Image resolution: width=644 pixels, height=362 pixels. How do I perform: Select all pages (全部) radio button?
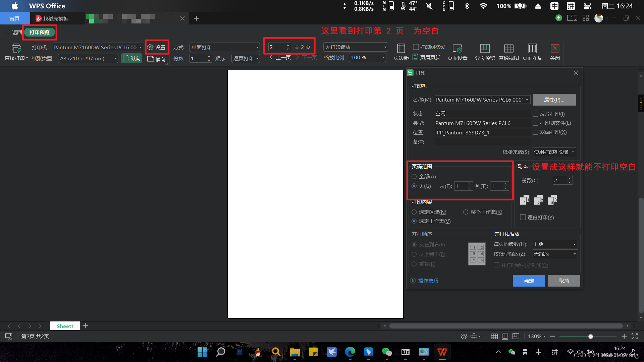tap(414, 177)
